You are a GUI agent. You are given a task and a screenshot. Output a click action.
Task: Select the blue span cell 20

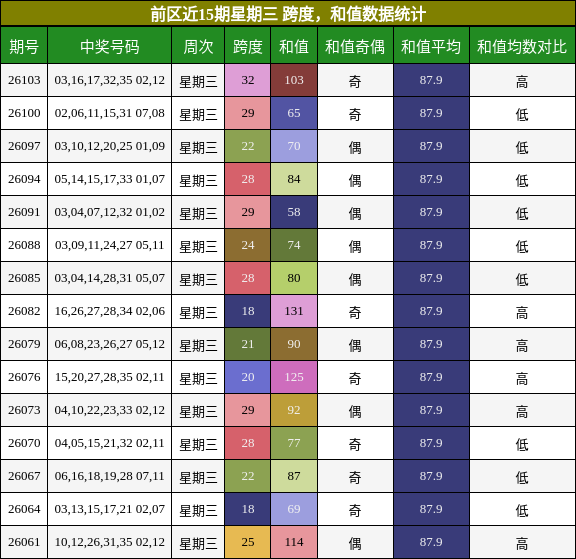(248, 377)
